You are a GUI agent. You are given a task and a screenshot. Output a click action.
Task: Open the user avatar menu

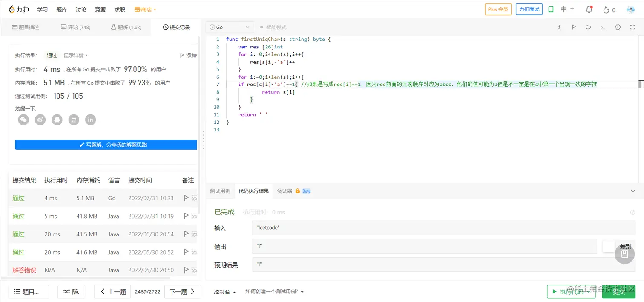click(x=631, y=9)
